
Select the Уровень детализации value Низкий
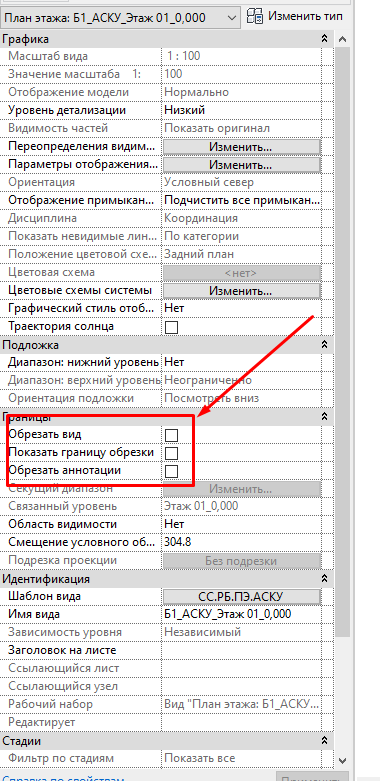click(242, 110)
